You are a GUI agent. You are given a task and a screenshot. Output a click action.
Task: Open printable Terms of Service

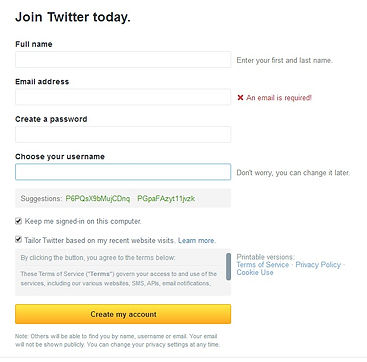pyautogui.click(x=263, y=265)
